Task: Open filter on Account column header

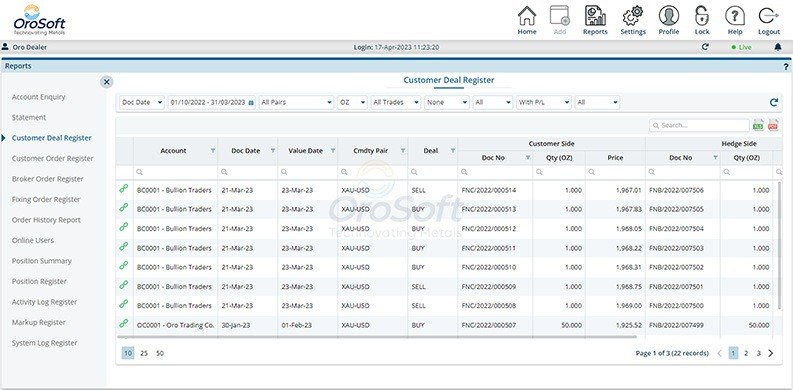Action: 212,151
